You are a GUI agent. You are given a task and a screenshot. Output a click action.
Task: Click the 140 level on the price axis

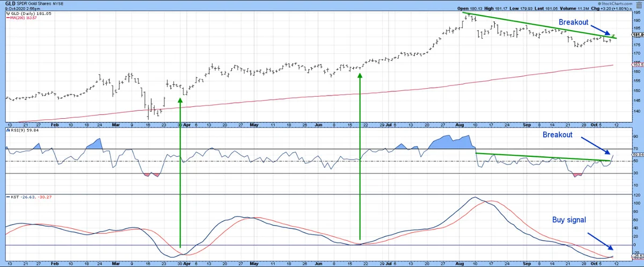[x=637, y=111]
